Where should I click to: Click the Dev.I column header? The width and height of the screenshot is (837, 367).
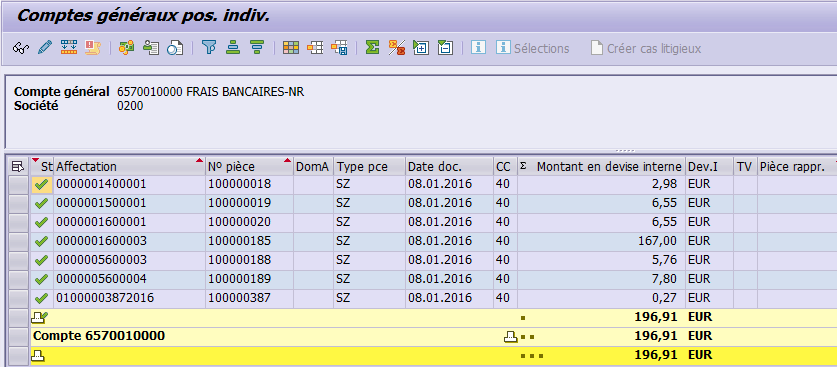pyautogui.click(x=709, y=167)
